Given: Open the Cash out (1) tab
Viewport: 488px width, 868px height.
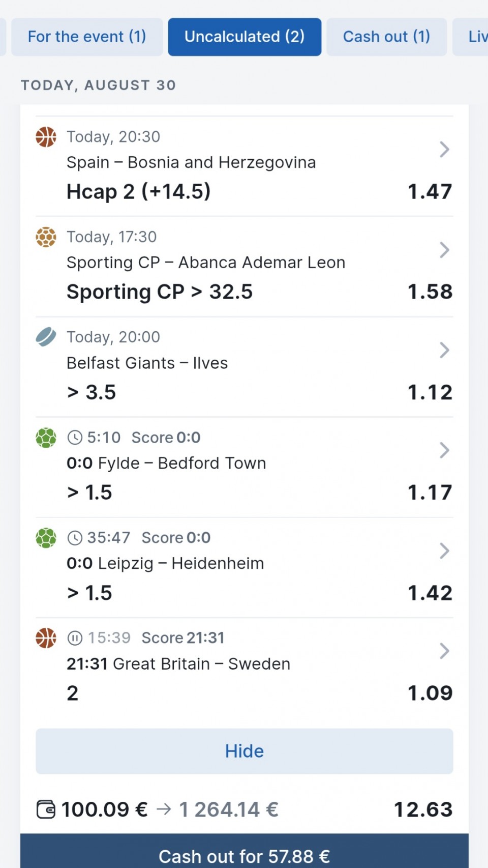Looking at the screenshot, I should [386, 37].
